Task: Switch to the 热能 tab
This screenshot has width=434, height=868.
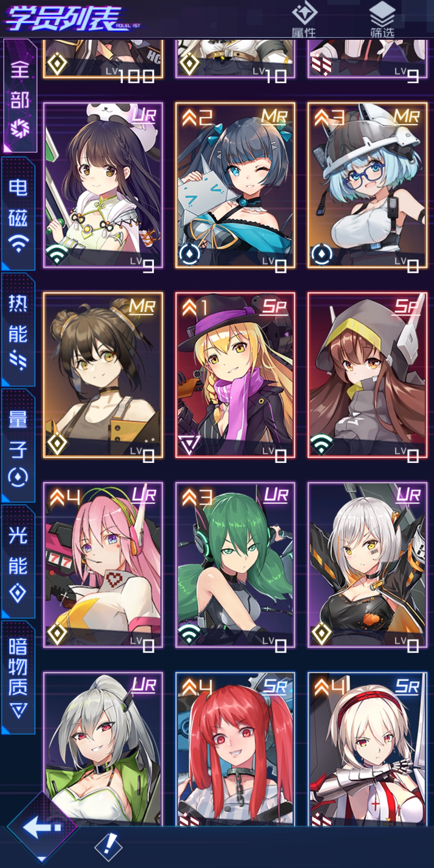Action: pyautogui.click(x=18, y=330)
